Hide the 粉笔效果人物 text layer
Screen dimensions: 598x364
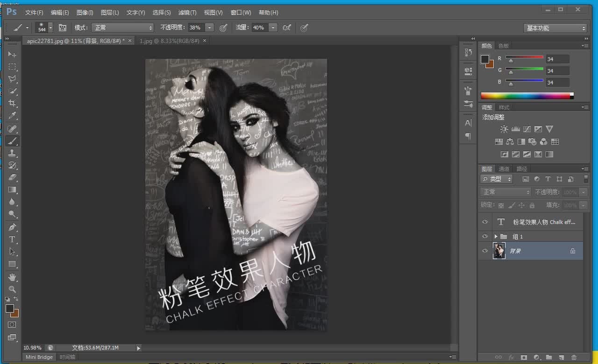pos(485,222)
